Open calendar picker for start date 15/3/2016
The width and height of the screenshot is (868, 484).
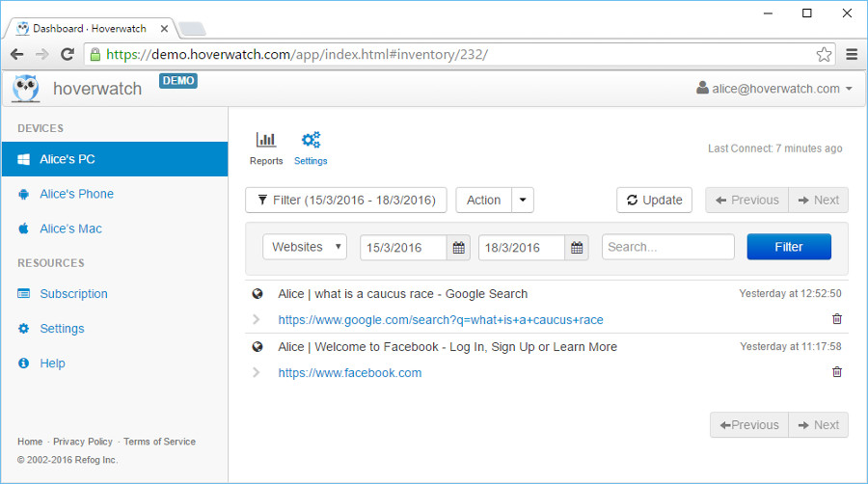click(x=459, y=248)
